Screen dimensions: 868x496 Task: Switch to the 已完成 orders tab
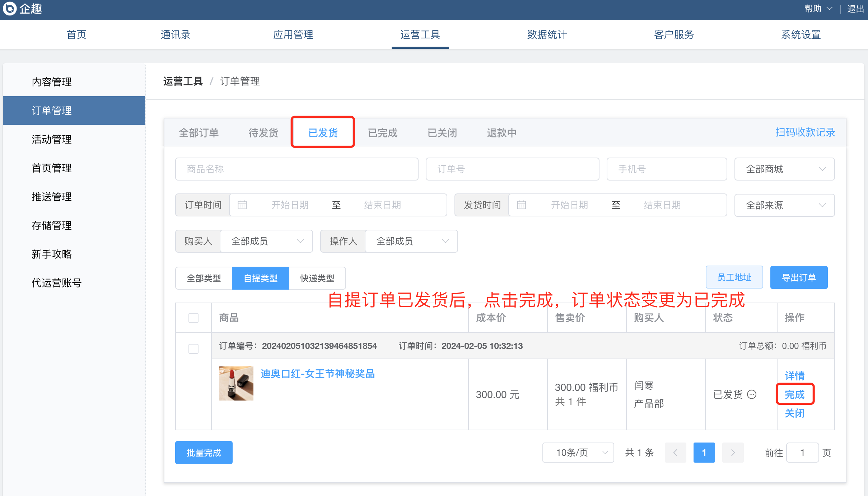(383, 133)
